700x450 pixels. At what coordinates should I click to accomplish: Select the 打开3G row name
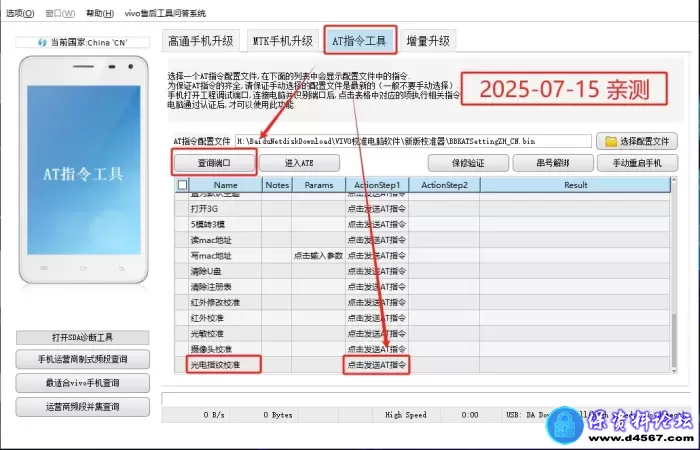click(204, 209)
